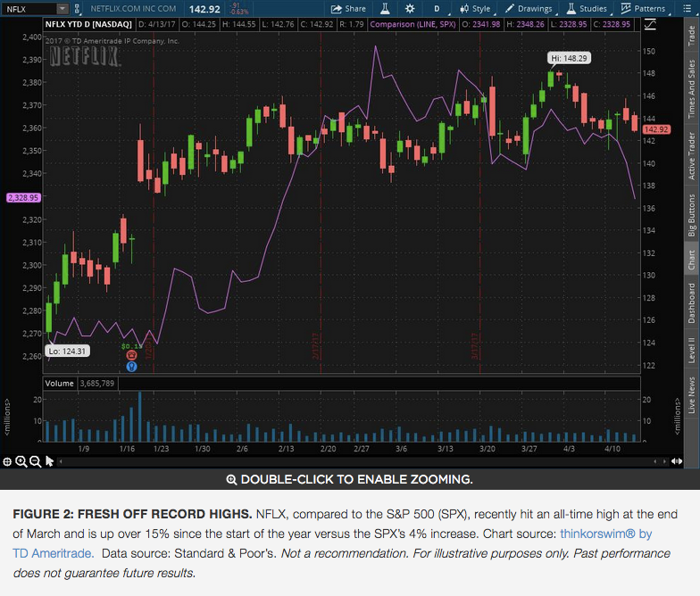Click the horizontal scrollbar left arrow
The image size is (700, 596).
[x=61, y=462]
